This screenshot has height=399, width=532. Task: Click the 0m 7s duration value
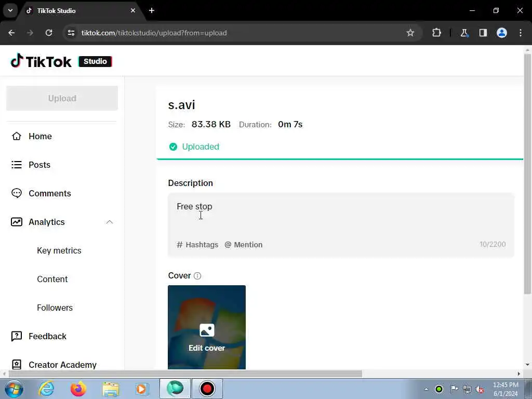click(x=290, y=124)
